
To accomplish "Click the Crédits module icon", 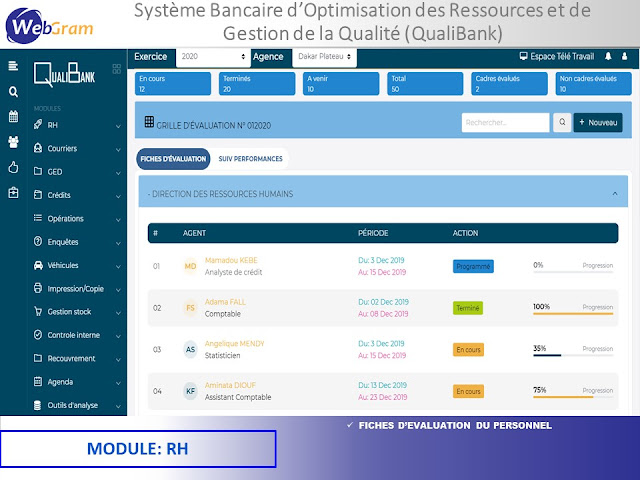I will pos(38,195).
